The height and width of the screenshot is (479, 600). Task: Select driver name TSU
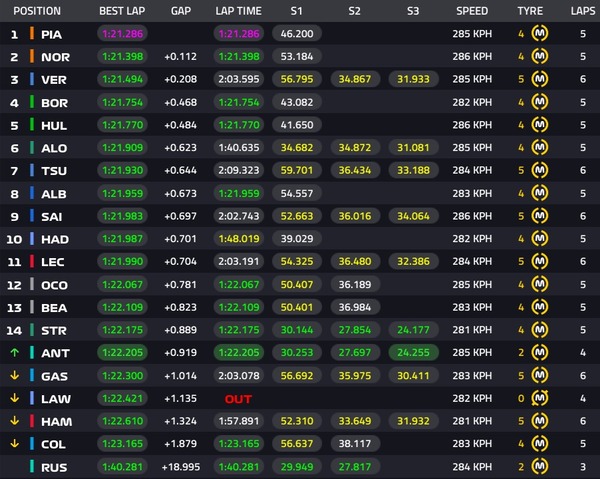point(54,171)
